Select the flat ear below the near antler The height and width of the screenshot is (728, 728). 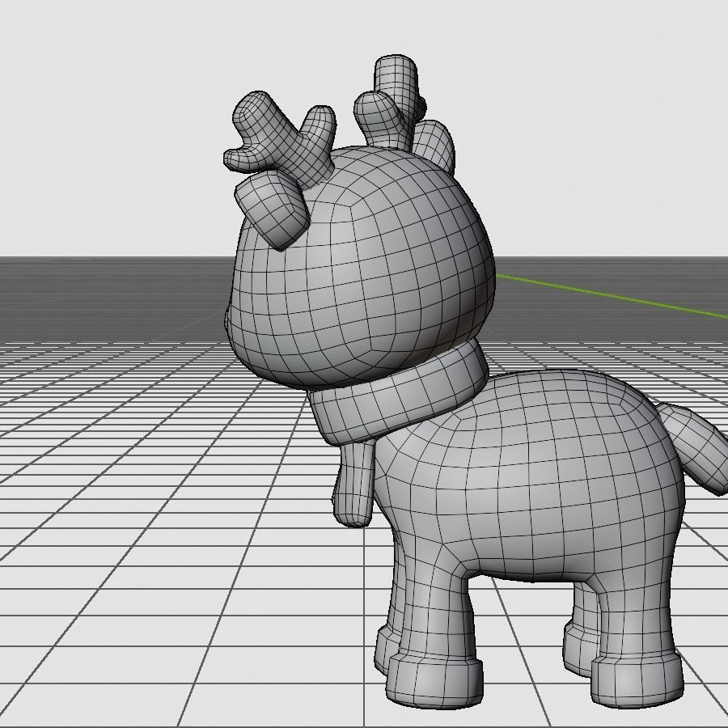coord(273,209)
